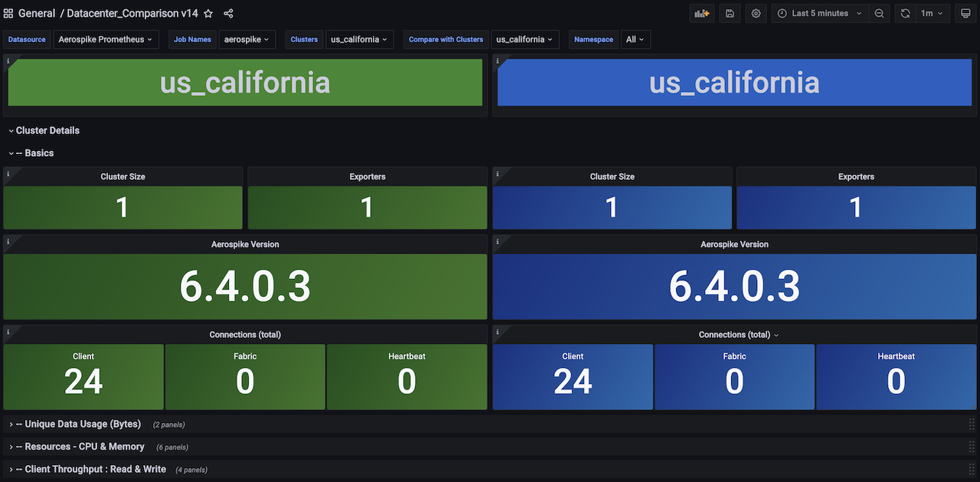Add a new panel

click(x=701, y=14)
